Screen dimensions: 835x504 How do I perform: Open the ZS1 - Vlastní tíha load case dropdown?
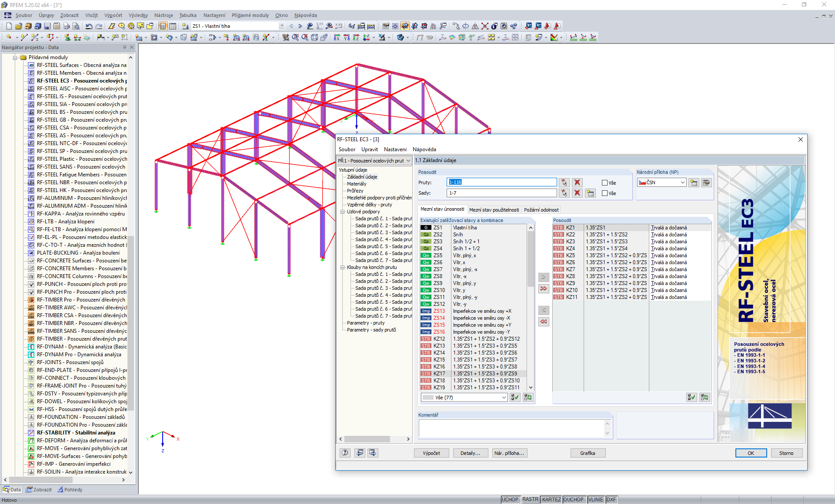pos(282,26)
